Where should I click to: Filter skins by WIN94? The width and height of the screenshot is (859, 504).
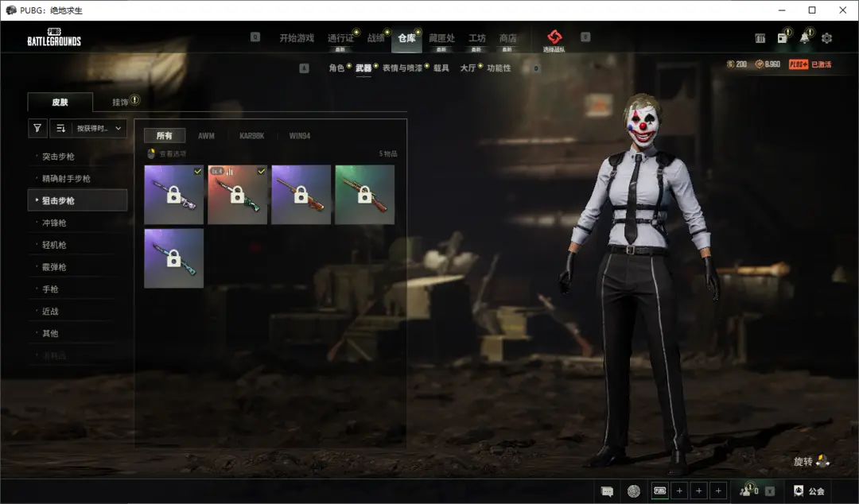[x=300, y=136]
